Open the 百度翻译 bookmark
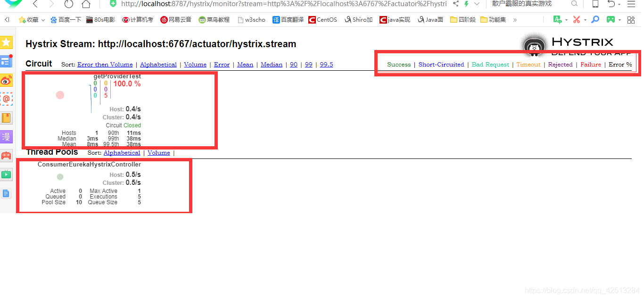The height and width of the screenshot is (299, 644). (x=288, y=20)
